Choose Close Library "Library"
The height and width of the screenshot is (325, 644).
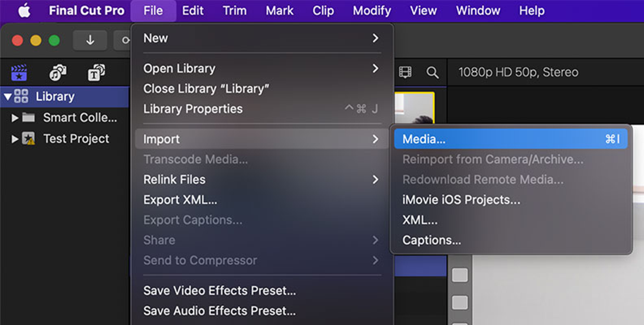[261, 88]
